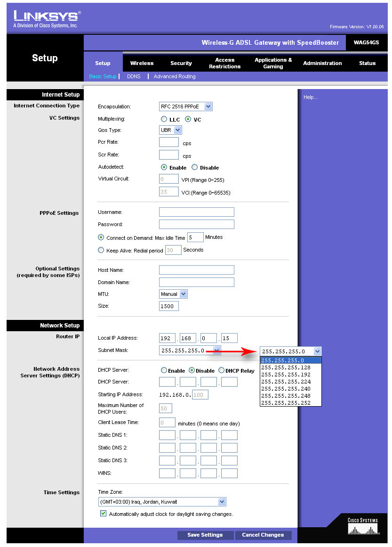The height and width of the screenshot is (547, 392).
Task: Pick 255.255.255.248 subnet mask option
Action: pyautogui.click(x=291, y=396)
